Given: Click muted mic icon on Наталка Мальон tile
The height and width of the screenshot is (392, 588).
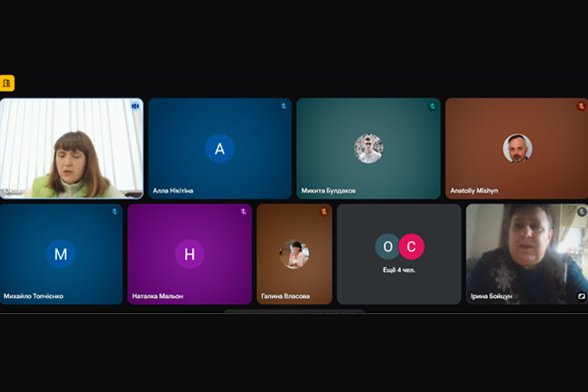Looking at the screenshot, I should (x=244, y=212).
